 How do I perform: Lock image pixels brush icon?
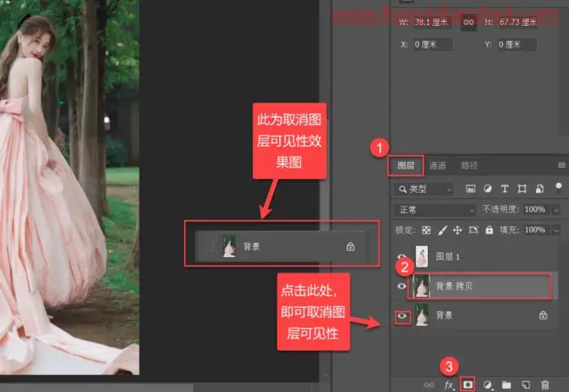[x=442, y=230]
